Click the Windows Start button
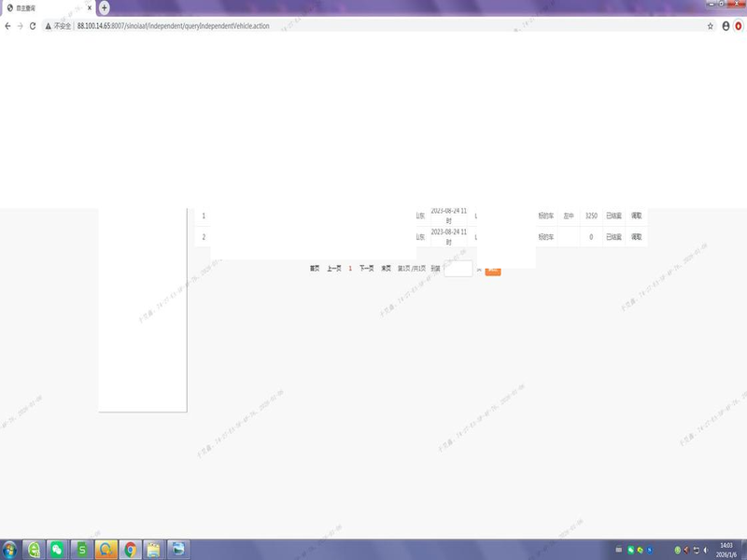The image size is (747, 560). tap(10, 549)
